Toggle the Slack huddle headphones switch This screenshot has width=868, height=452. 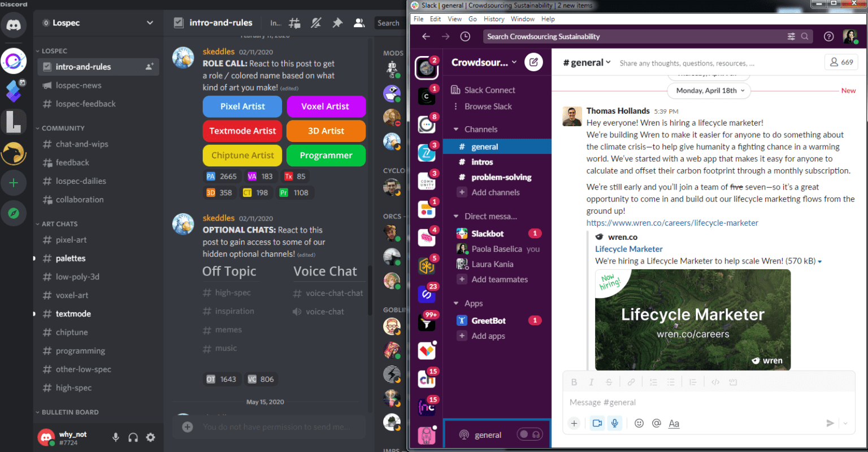coord(530,434)
